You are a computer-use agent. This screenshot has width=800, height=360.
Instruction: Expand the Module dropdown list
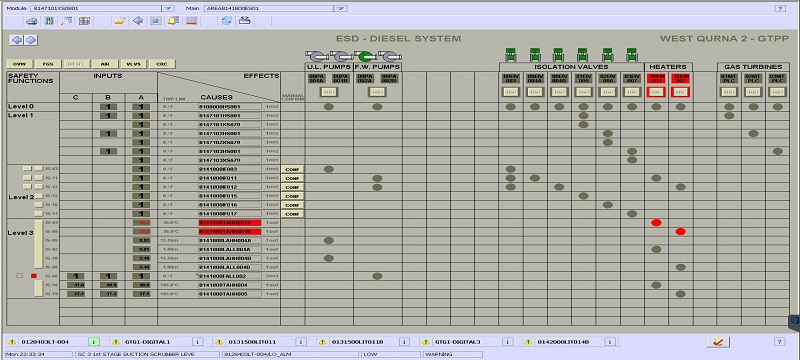pyautogui.click(x=168, y=8)
